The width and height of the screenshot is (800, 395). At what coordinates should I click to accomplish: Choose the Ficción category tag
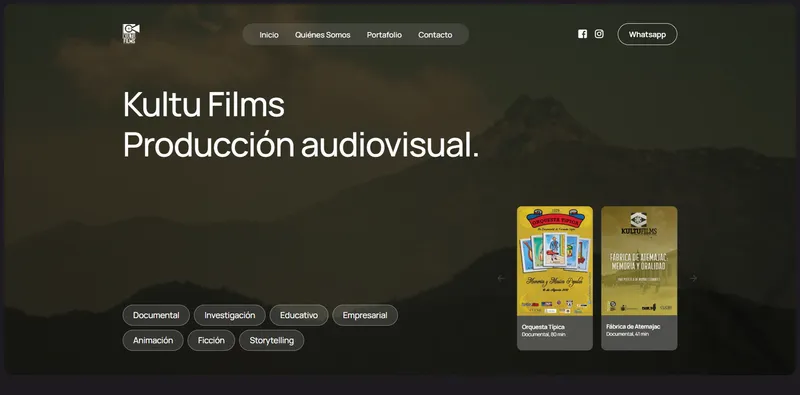211,340
